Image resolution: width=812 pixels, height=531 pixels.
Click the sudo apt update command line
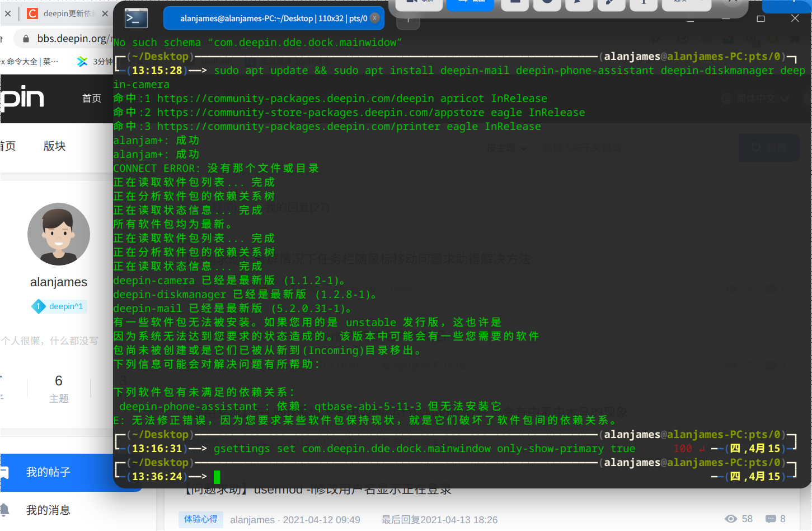[459, 77]
